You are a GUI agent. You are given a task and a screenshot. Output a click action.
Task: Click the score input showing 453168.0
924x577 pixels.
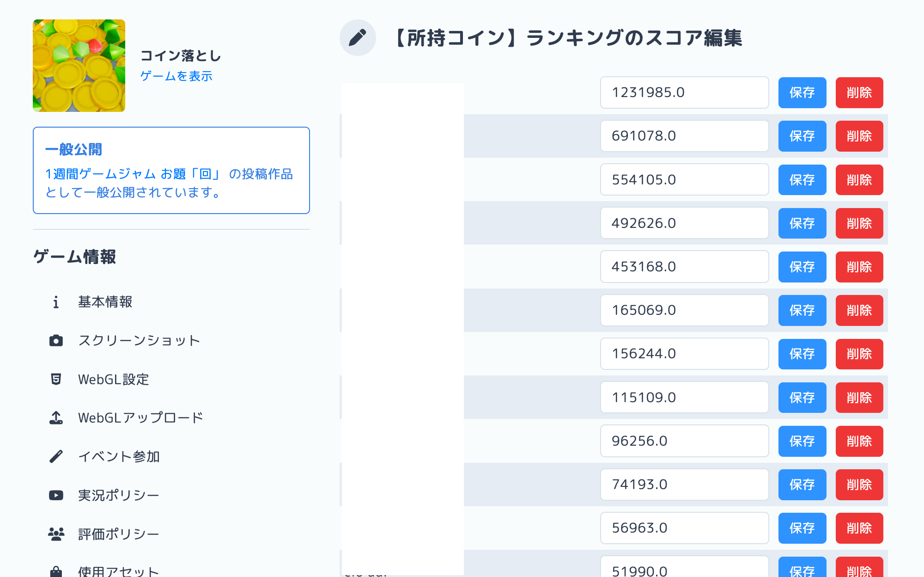(x=684, y=267)
